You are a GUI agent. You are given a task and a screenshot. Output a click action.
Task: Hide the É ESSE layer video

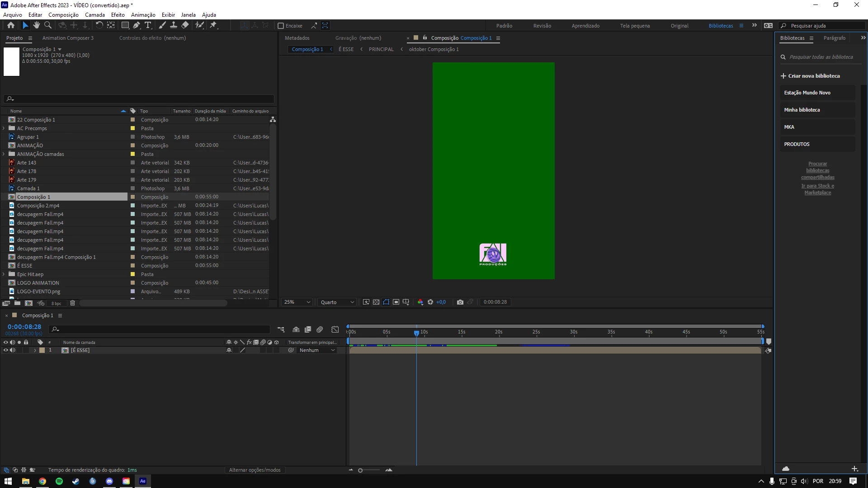[x=6, y=350]
